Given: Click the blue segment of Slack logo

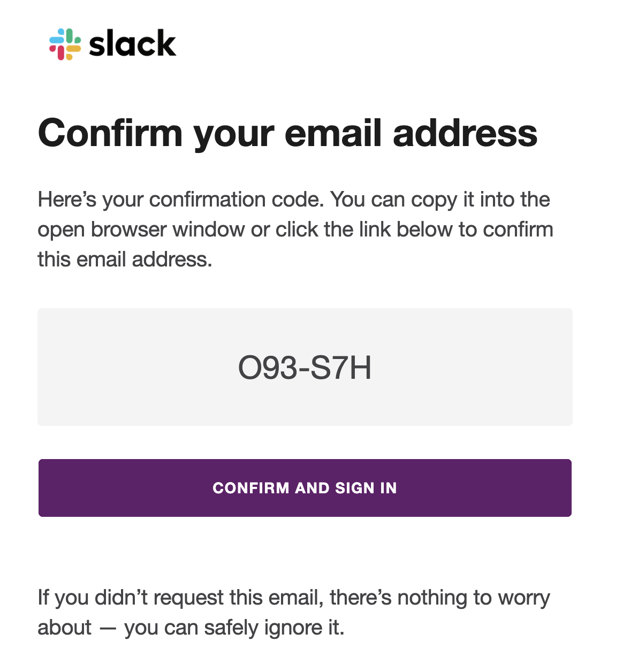Looking at the screenshot, I should click(56, 39).
